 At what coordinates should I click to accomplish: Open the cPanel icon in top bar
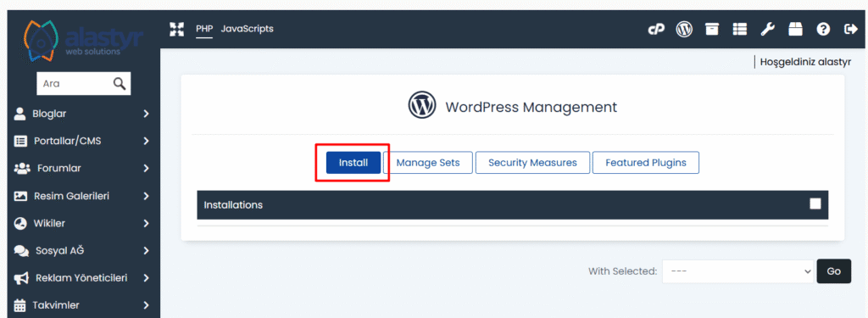(x=656, y=30)
